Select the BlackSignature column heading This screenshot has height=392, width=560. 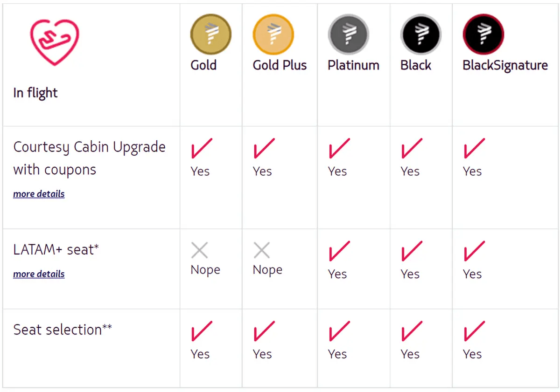point(505,65)
